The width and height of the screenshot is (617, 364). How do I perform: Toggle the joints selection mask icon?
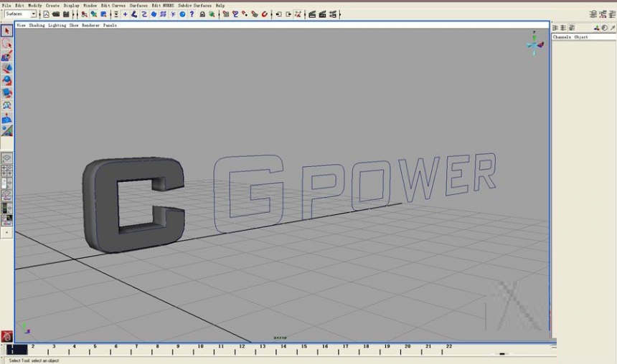tap(135, 14)
